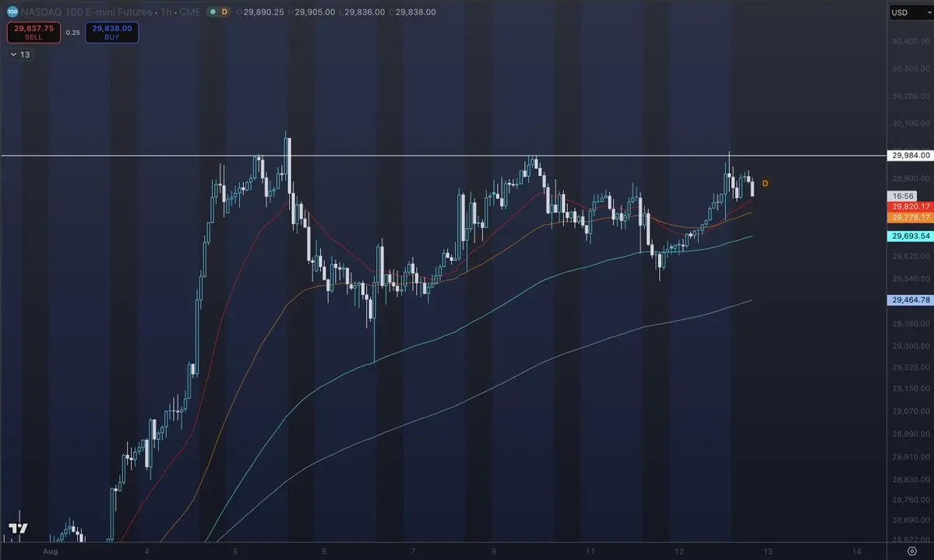The height and width of the screenshot is (560, 934).
Task: Click the CME exchange label in the title
Action: [x=190, y=12]
